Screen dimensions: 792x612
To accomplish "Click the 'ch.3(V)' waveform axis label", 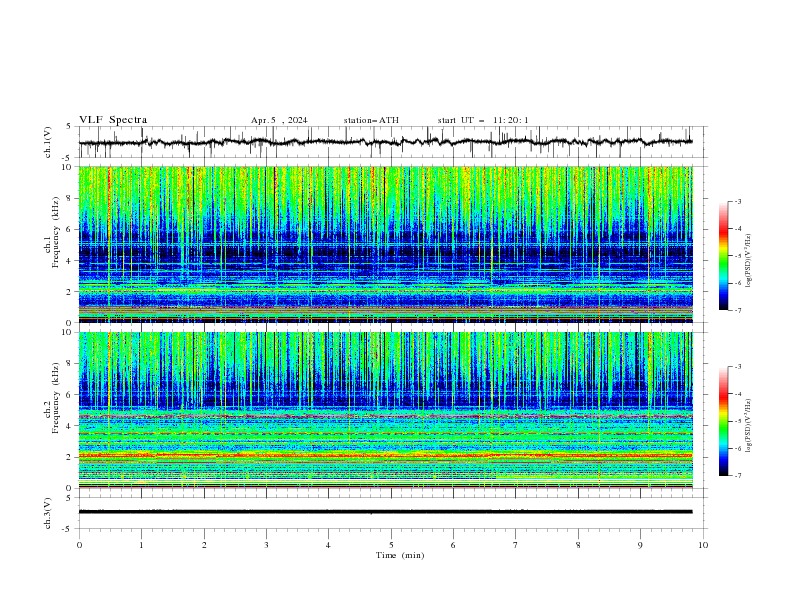I will point(48,513).
